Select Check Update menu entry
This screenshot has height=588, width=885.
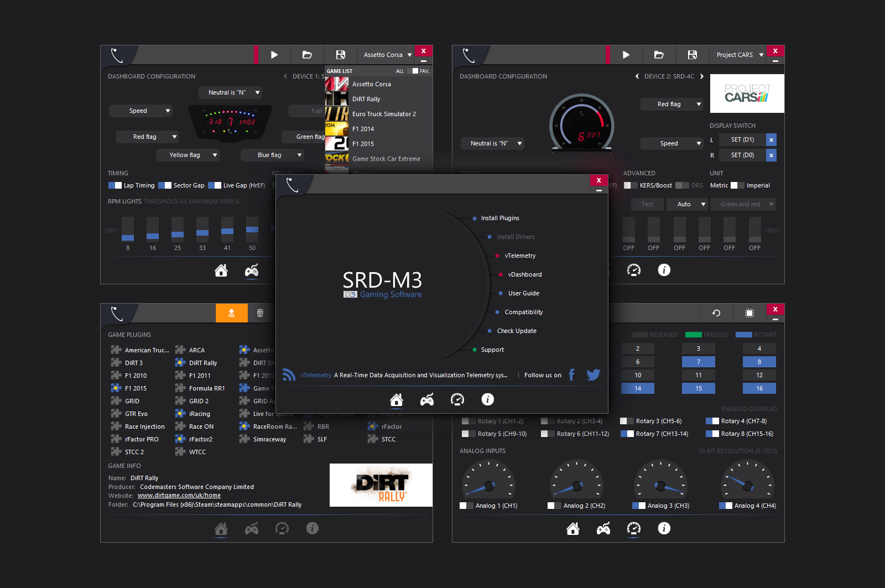[x=517, y=331]
